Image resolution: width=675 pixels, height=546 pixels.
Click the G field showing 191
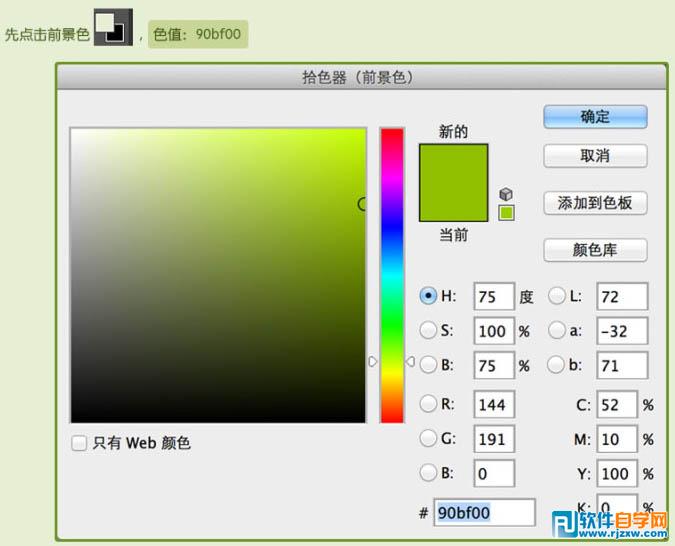coord(494,439)
